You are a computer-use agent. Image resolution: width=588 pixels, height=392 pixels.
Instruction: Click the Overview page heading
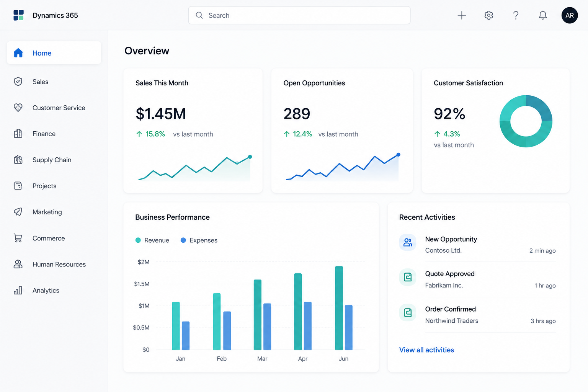(x=147, y=51)
